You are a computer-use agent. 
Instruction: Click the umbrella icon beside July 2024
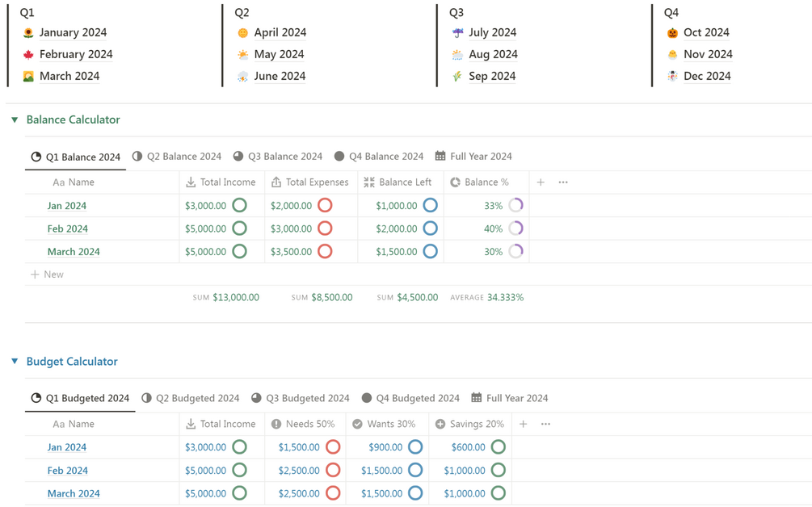coord(457,33)
